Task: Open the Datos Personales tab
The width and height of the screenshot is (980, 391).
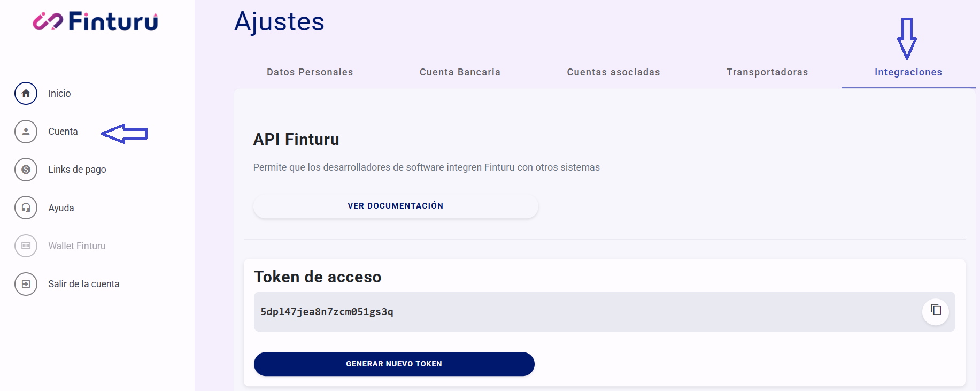Action: [310, 72]
